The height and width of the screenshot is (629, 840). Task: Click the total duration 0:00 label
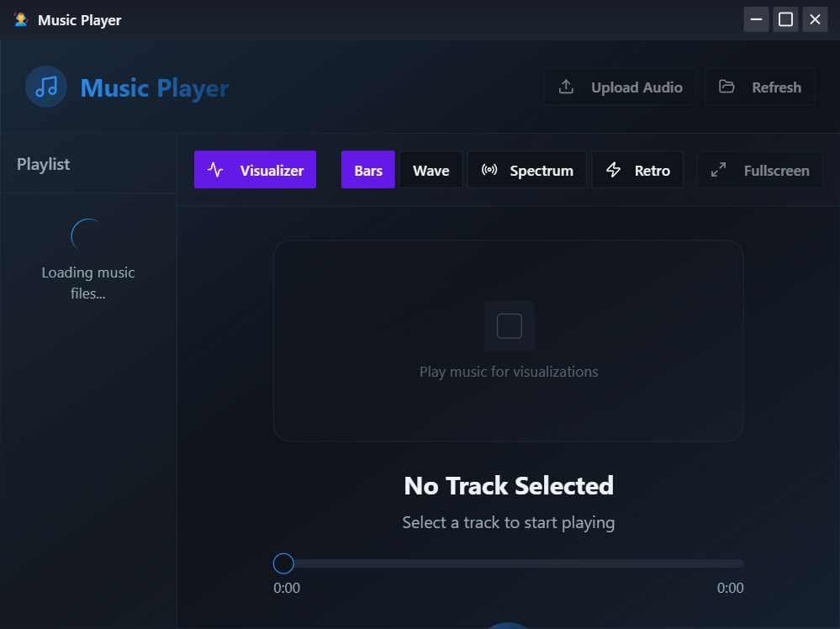[x=730, y=588]
